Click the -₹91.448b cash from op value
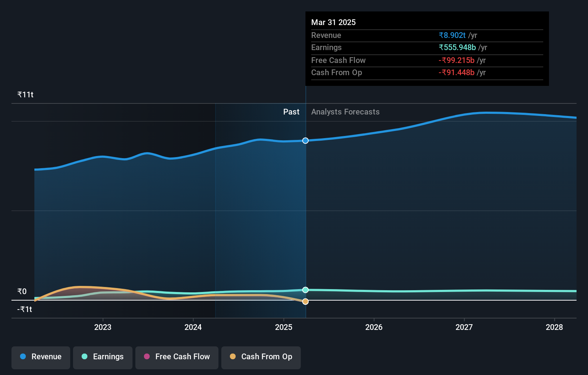 [x=457, y=72]
